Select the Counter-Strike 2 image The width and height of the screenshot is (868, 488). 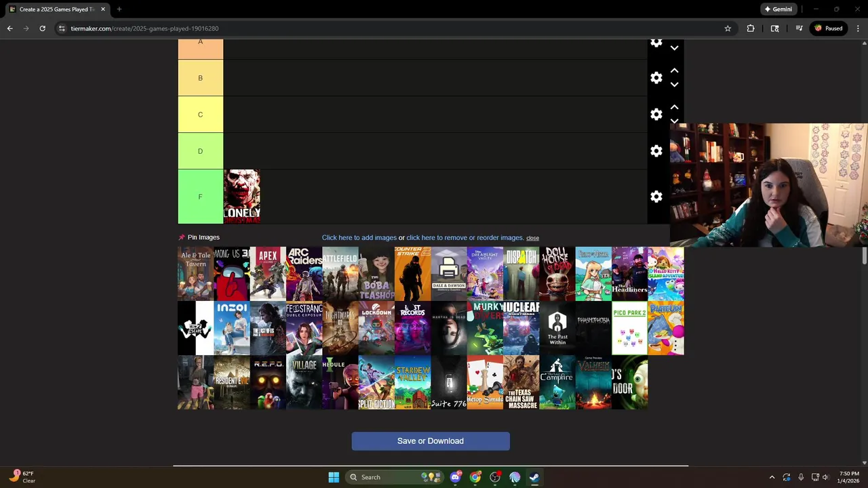(412, 274)
